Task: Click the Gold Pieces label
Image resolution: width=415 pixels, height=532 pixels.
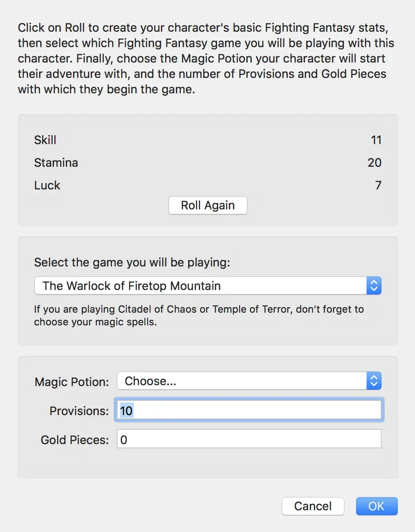Action: click(x=75, y=440)
